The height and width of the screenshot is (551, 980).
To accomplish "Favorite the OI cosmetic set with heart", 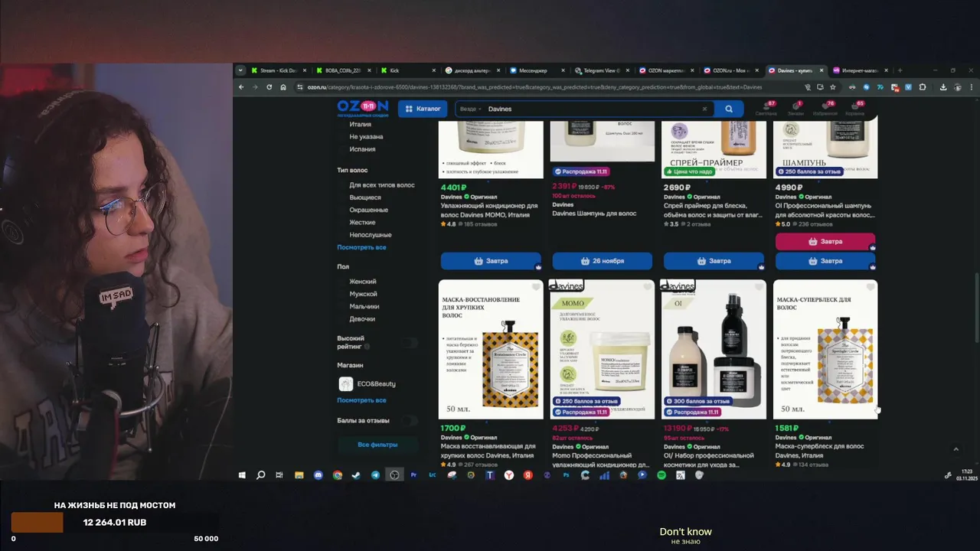I will (x=759, y=288).
